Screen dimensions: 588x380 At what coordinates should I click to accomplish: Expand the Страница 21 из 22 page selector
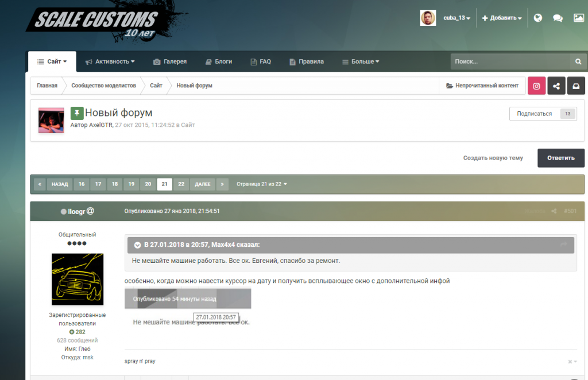click(x=262, y=184)
